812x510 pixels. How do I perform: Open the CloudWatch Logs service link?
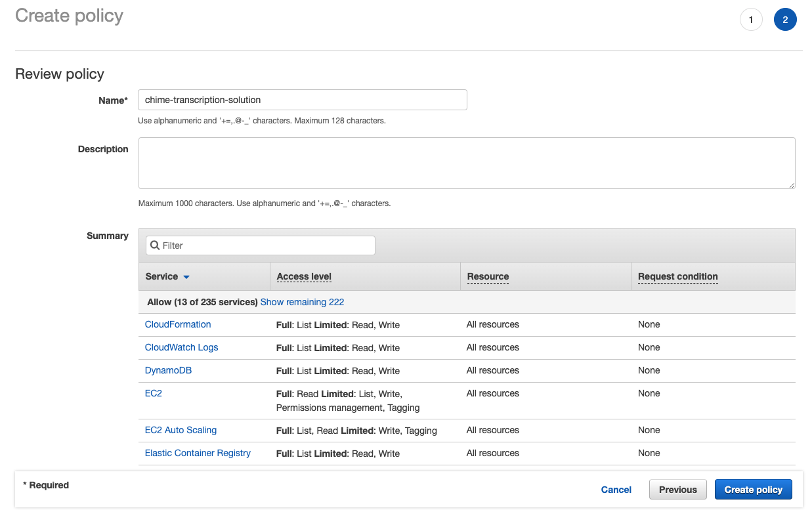click(x=181, y=347)
